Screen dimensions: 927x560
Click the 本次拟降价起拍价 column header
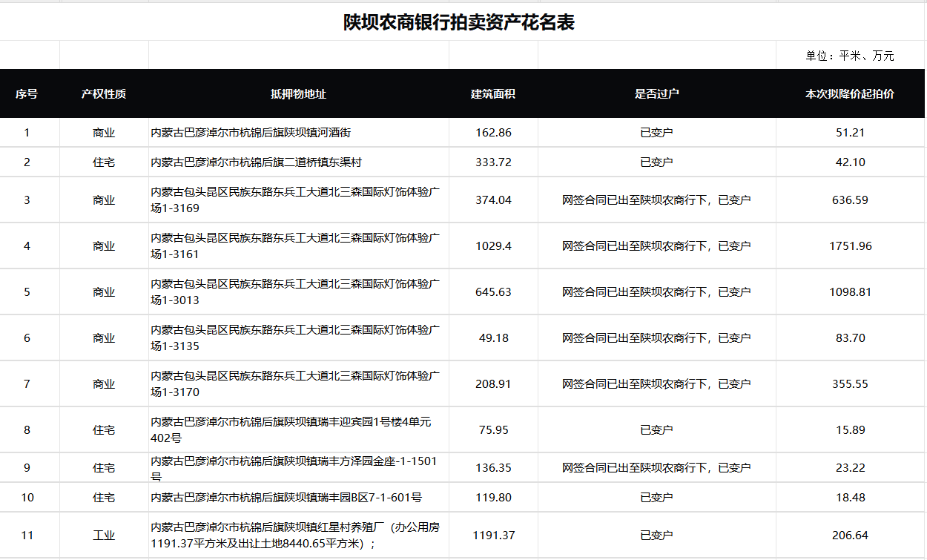click(x=849, y=94)
